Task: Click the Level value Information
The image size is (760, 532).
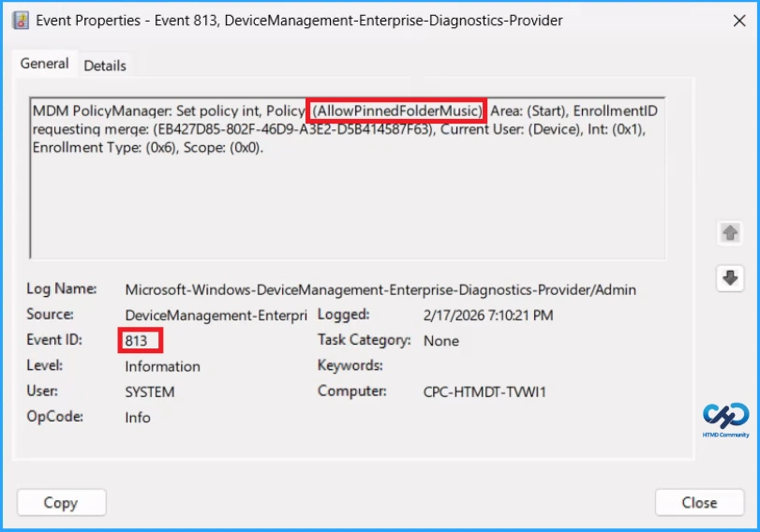Action: [x=162, y=366]
